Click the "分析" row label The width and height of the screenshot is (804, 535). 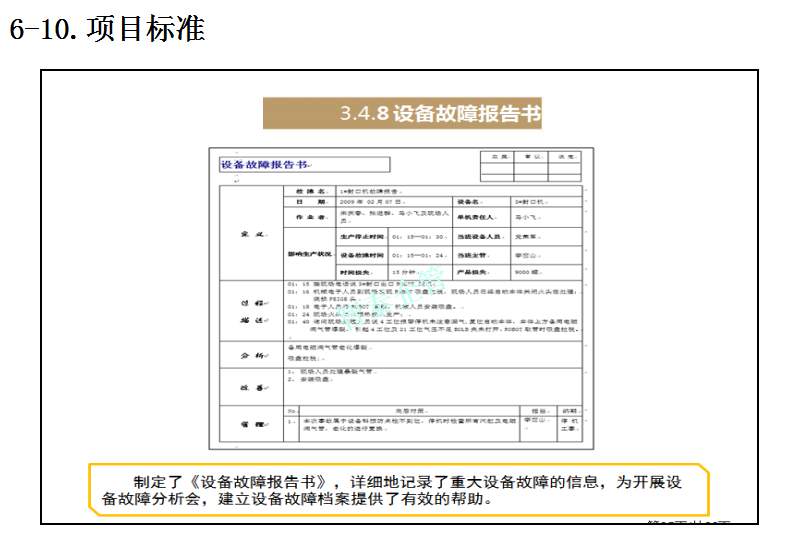(252, 355)
